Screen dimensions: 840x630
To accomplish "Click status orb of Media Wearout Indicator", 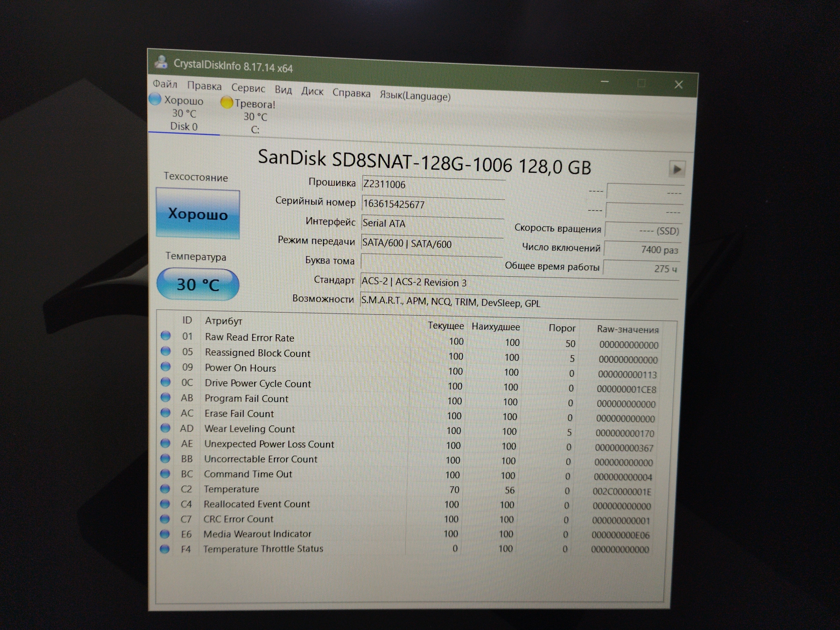I will (164, 534).
